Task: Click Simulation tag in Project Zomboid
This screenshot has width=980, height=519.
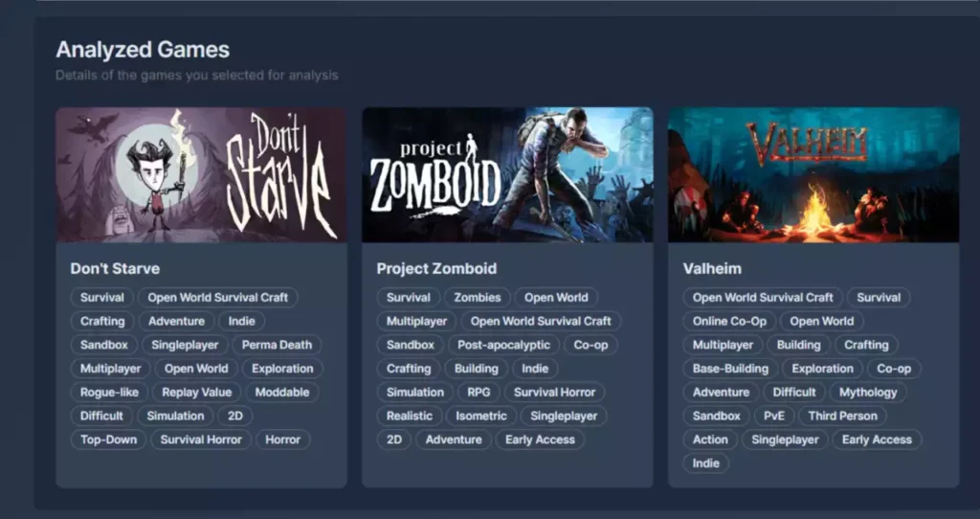Action: point(415,392)
